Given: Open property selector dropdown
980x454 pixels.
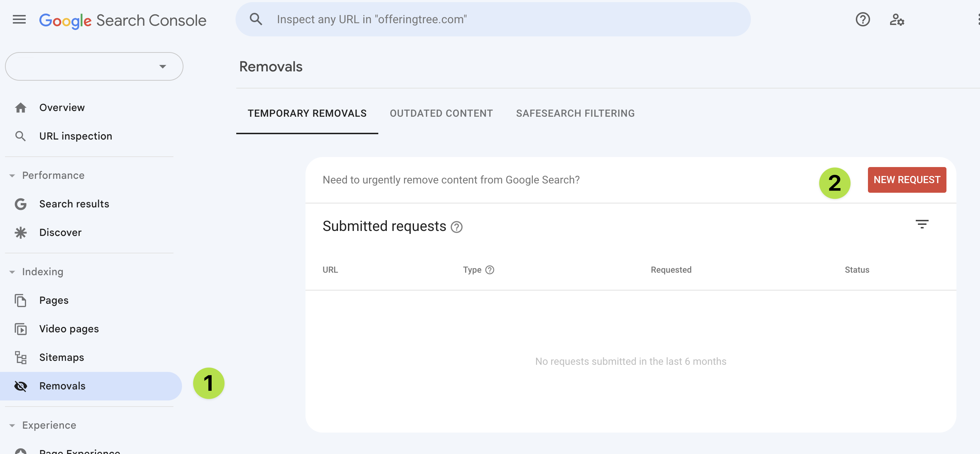Looking at the screenshot, I should [94, 66].
